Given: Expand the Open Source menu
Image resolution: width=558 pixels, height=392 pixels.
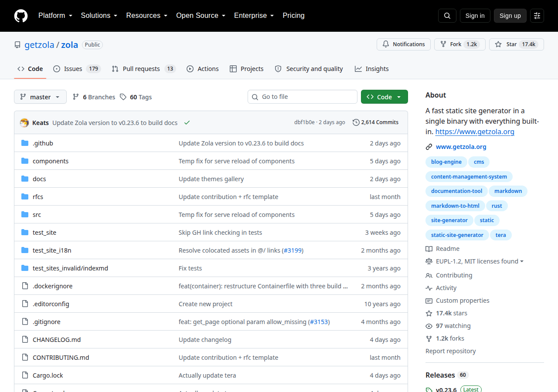Looking at the screenshot, I should 201,16.
